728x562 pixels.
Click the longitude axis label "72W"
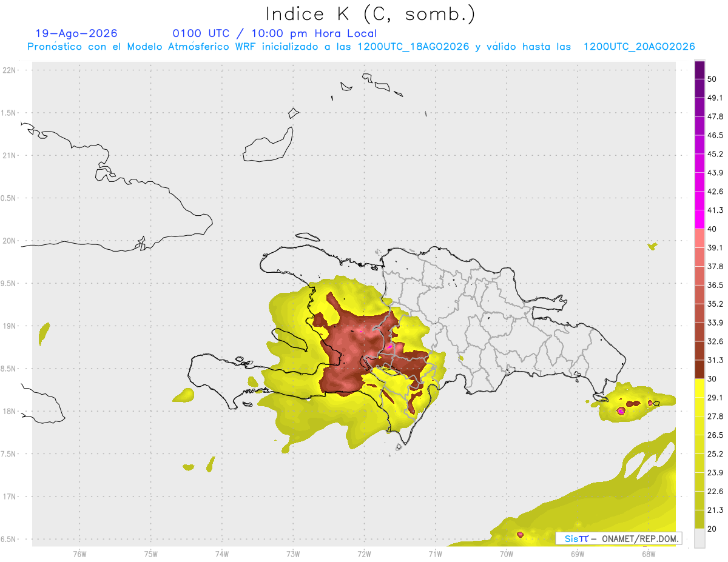(364, 554)
